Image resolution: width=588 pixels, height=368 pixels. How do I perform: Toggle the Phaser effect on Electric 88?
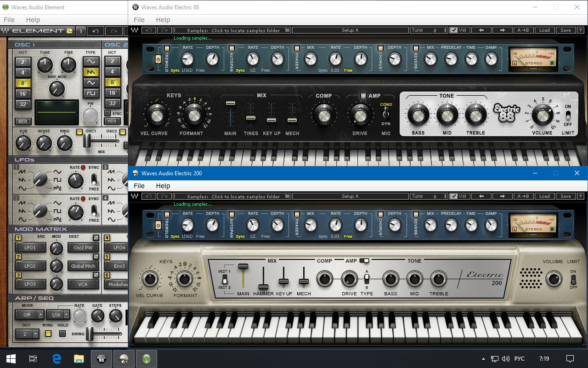(297, 48)
